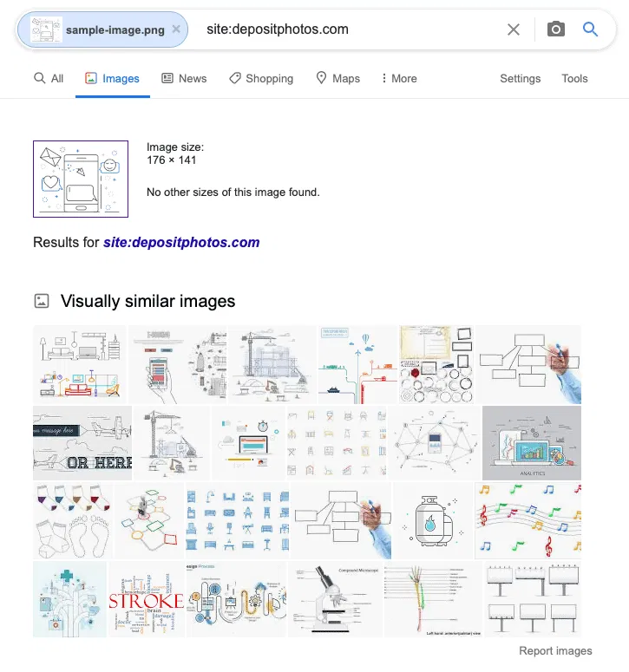Click the Report images link
This screenshot has width=629, height=672.
555,650
